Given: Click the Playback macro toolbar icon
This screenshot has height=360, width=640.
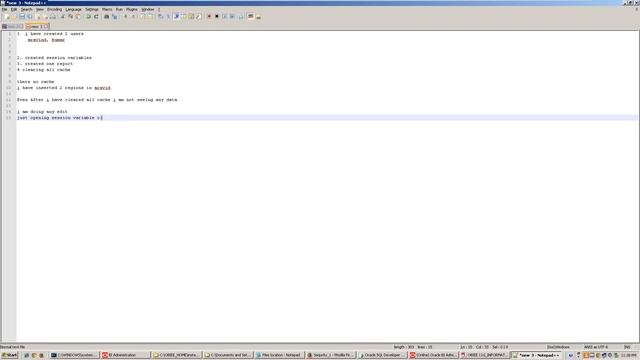Looking at the screenshot, I should (x=224, y=16).
